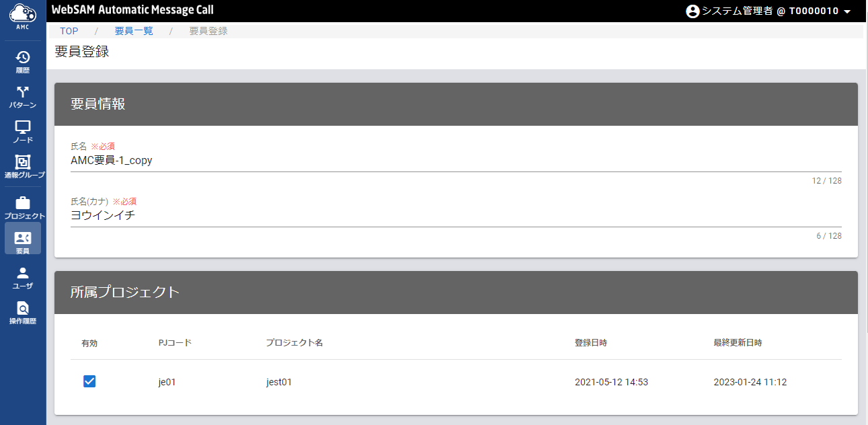Open the 通報グループ icon
The width and height of the screenshot is (868, 425).
(x=23, y=162)
